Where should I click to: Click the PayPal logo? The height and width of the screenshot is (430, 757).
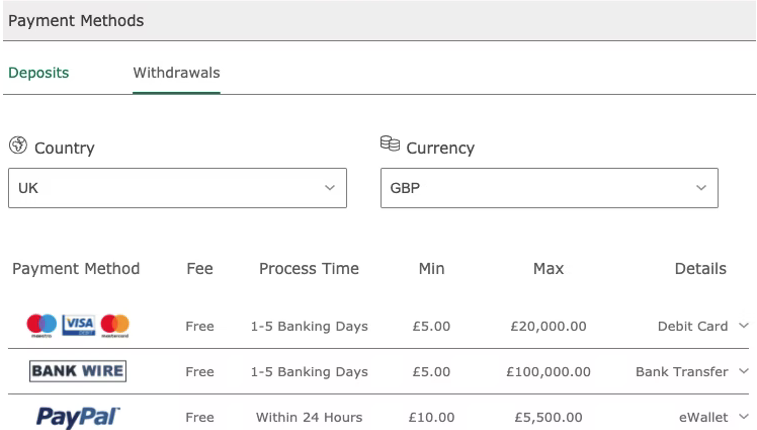[x=78, y=417]
